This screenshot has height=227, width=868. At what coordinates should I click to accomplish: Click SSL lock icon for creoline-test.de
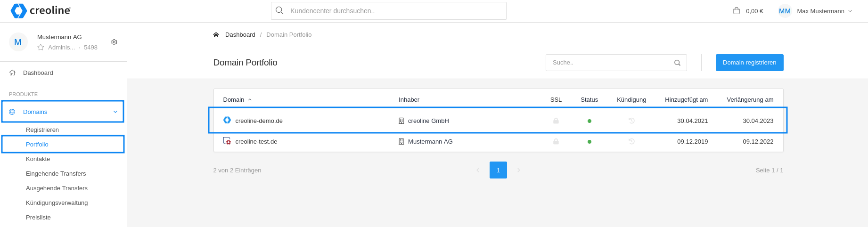pos(556,142)
